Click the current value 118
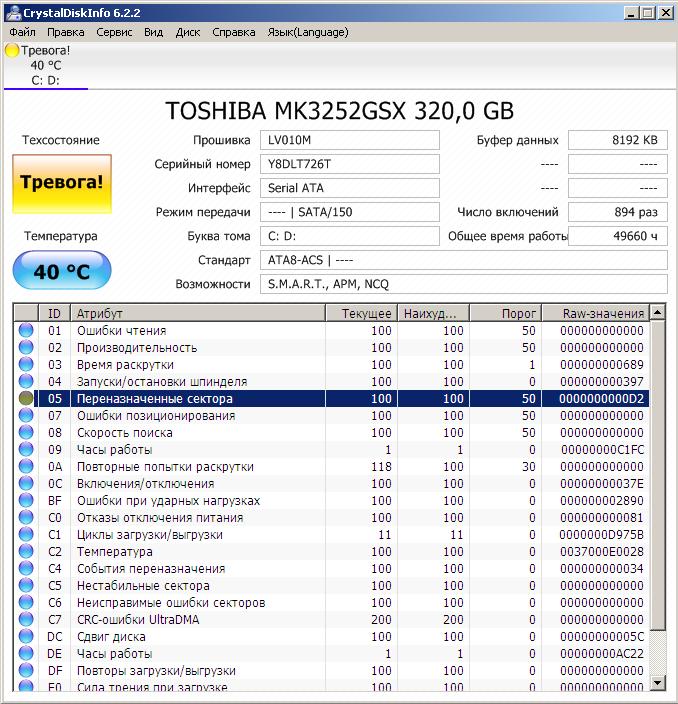The width and height of the screenshot is (678, 704). tap(381, 467)
